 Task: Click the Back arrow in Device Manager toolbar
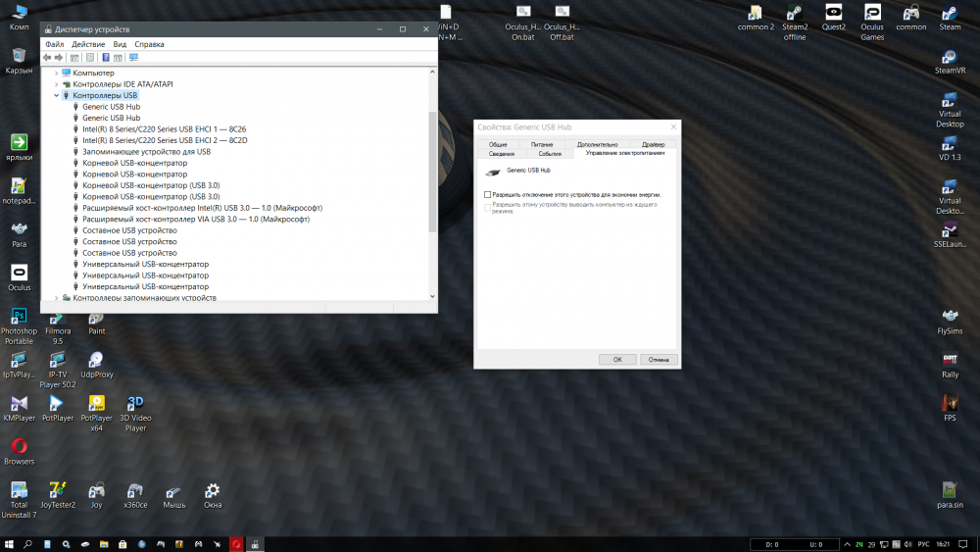pos(47,58)
